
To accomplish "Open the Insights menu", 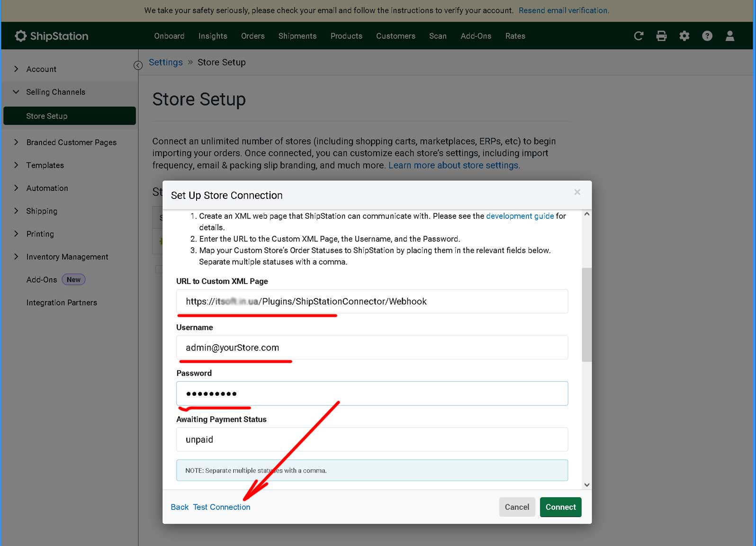I will (x=213, y=36).
